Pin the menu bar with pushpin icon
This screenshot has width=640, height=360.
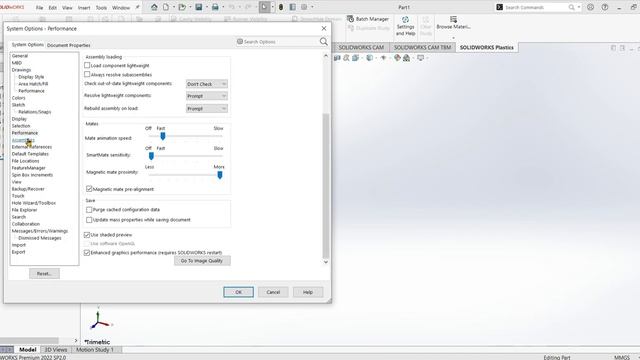(x=138, y=7)
